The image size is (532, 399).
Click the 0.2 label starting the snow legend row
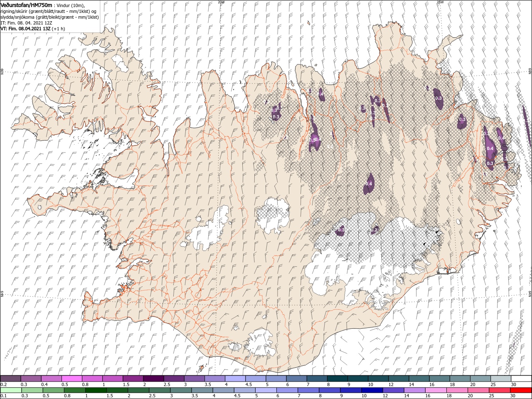4,384
